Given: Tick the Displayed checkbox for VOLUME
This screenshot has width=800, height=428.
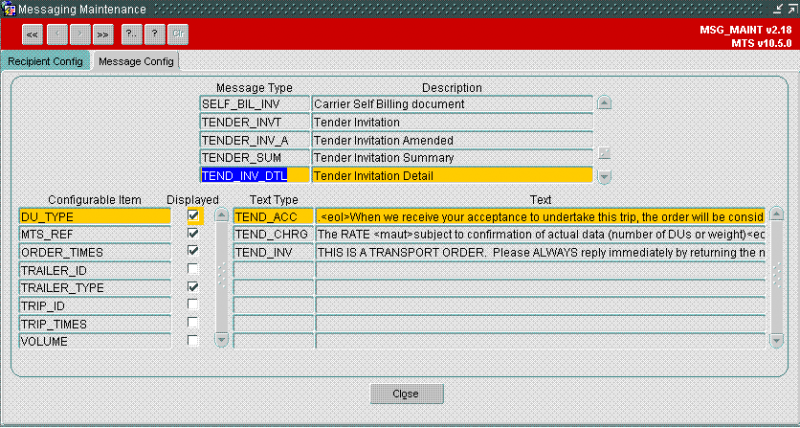Looking at the screenshot, I should coord(193,340).
